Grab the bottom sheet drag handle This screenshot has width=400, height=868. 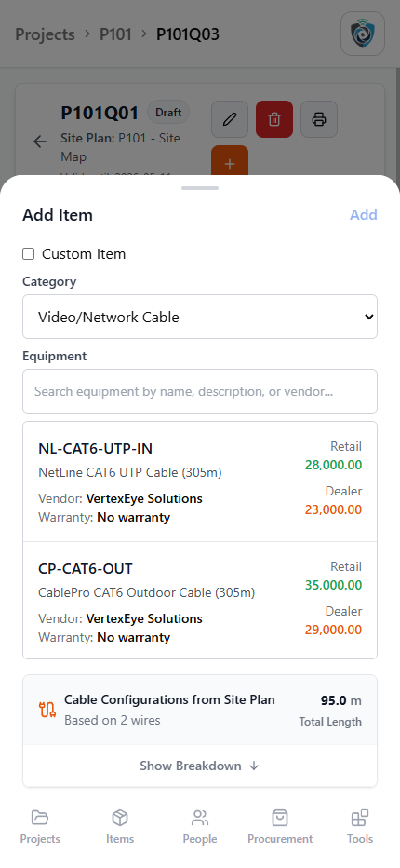pyautogui.click(x=200, y=188)
